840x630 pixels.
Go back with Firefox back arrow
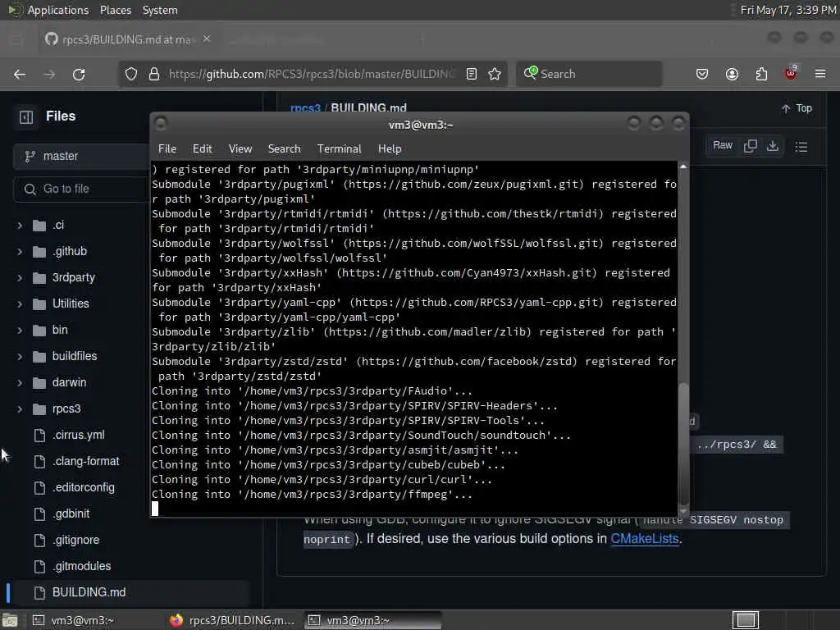tap(20, 75)
